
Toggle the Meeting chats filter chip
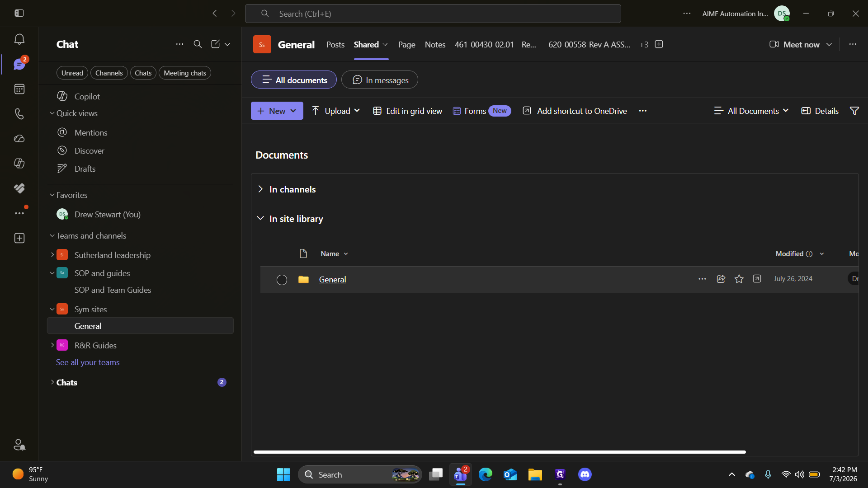185,73
